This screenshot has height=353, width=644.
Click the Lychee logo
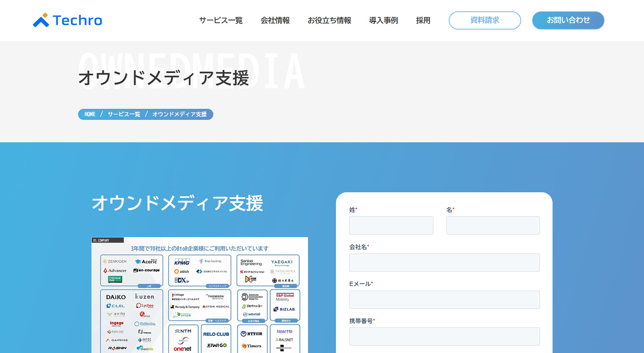tap(145, 306)
